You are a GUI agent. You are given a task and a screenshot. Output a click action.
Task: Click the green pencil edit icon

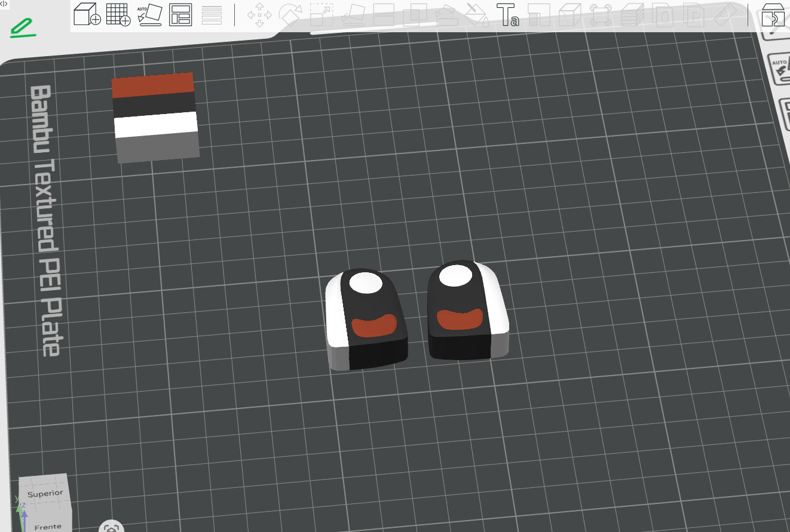(x=23, y=27)
